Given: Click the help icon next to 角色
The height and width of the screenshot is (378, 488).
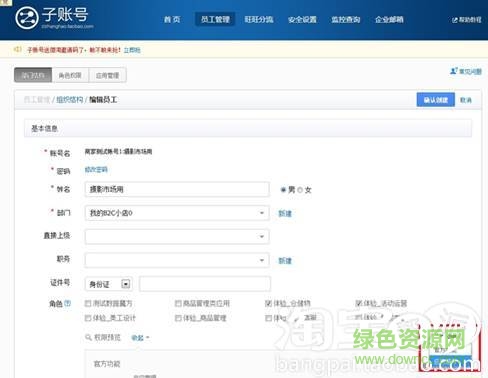Looking at the screenshot, I should tap(68, 303).
